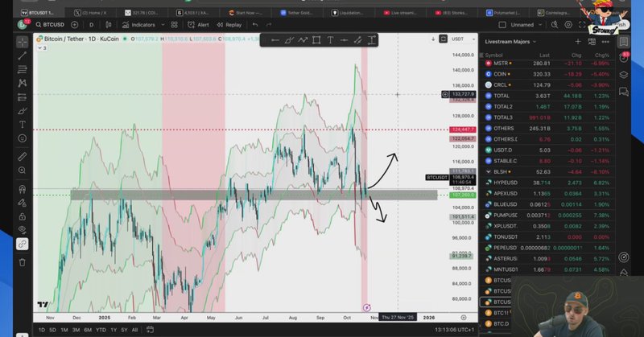
Task: Toggle magnet mode for drawings
Action: coord(23,189)
